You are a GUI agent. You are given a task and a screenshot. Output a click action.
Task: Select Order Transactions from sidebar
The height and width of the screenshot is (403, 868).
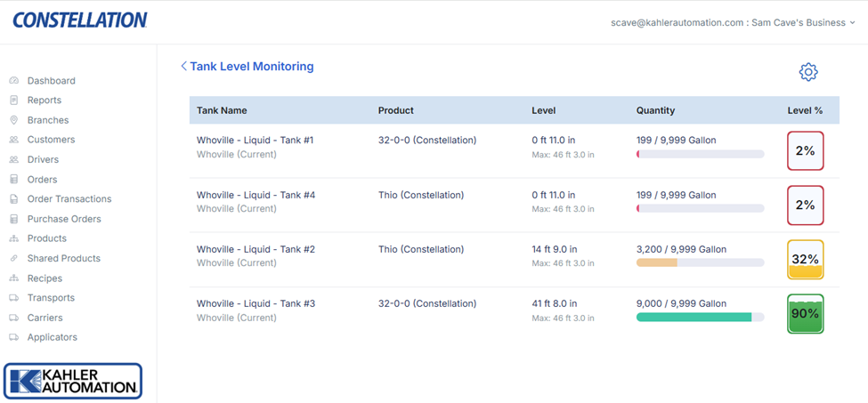(69, 199)
